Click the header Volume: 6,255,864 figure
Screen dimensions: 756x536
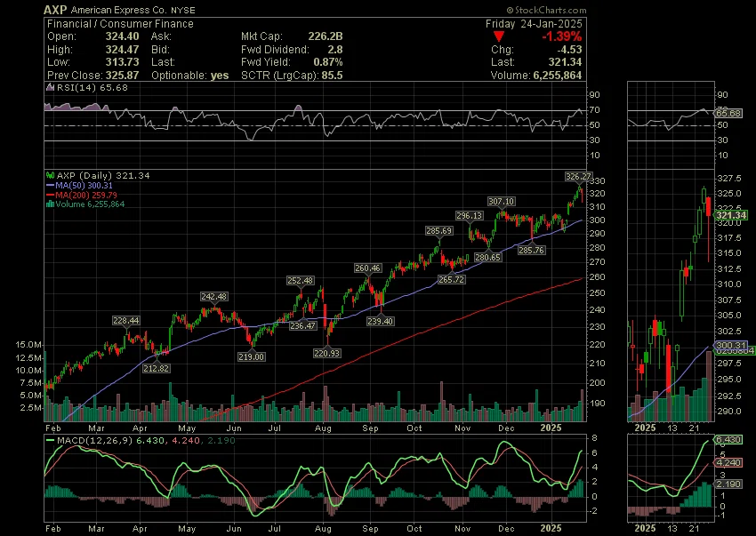pos(536,76)
